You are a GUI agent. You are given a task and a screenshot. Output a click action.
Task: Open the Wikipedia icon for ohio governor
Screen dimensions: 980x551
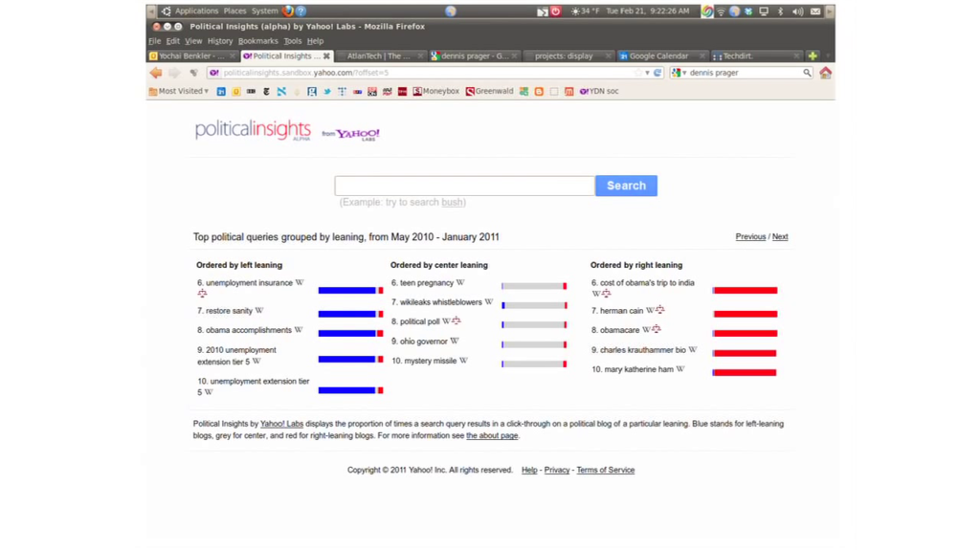point(455,342)
